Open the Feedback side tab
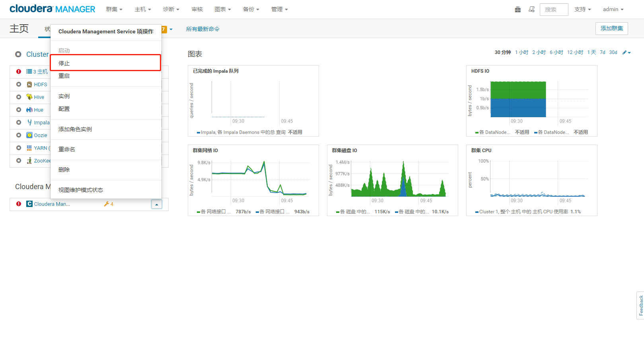 640,305
